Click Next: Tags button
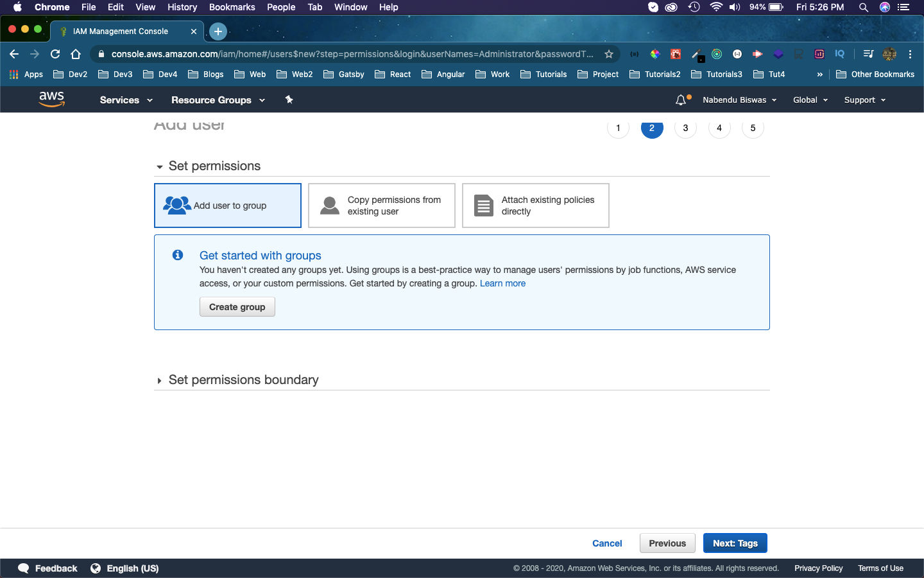924x578 pixels. click(735, 543)
